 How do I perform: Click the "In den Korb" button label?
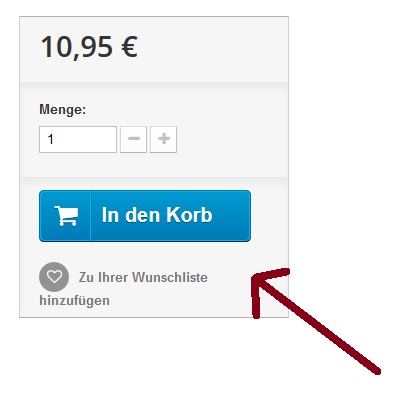pos(157,215)
